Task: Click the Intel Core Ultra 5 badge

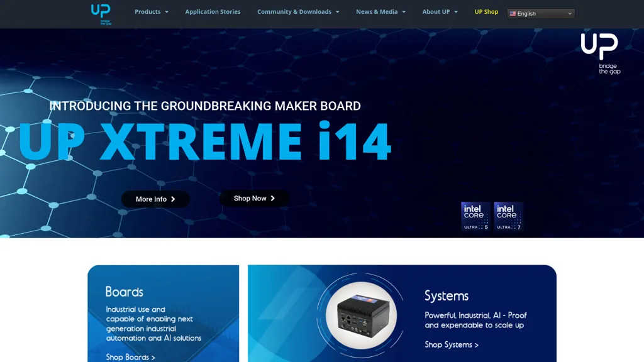Action: [x=475, y=217]
